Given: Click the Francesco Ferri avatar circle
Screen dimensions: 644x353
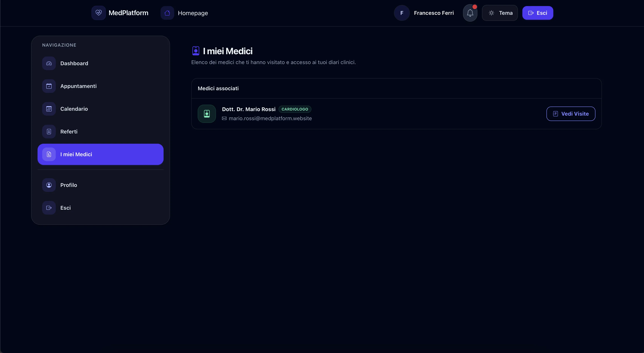Looking at the screenshot, I should pyautogui.click(x=402, y=13).
